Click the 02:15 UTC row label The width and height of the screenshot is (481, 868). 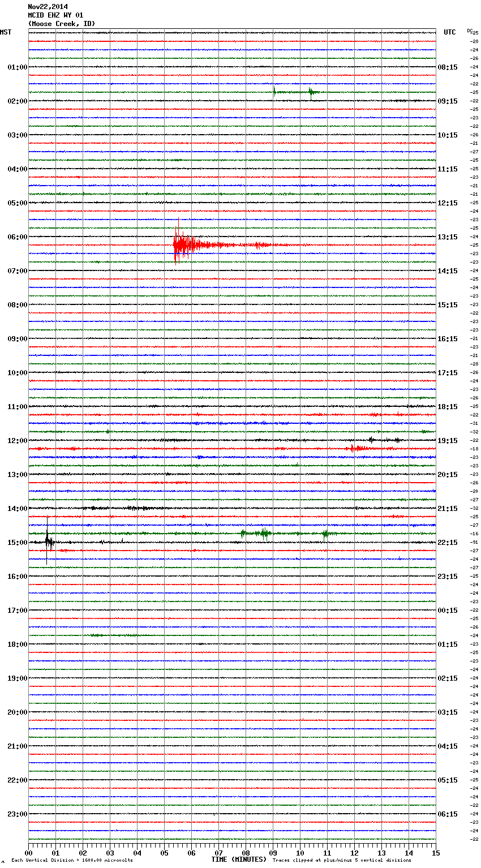[x=448, y=678]
